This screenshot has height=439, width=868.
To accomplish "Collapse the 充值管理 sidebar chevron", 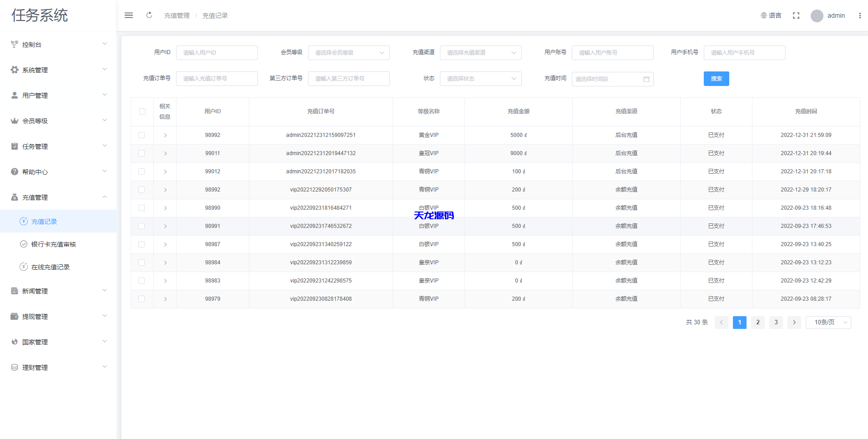I will click(105, 197).
